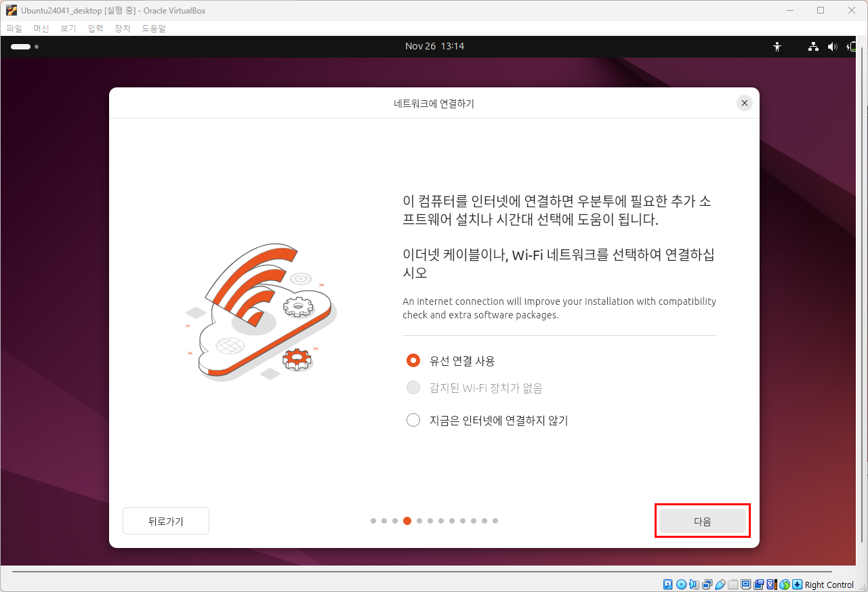The height and width of the screenshot is (592, 868).
Task: Click the audio status icon in VirtualBox bar
Action: [x=694, y=585]
